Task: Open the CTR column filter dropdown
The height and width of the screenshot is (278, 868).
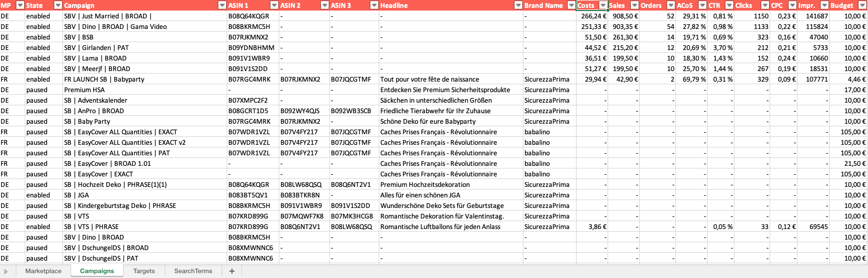Action: 729,5
